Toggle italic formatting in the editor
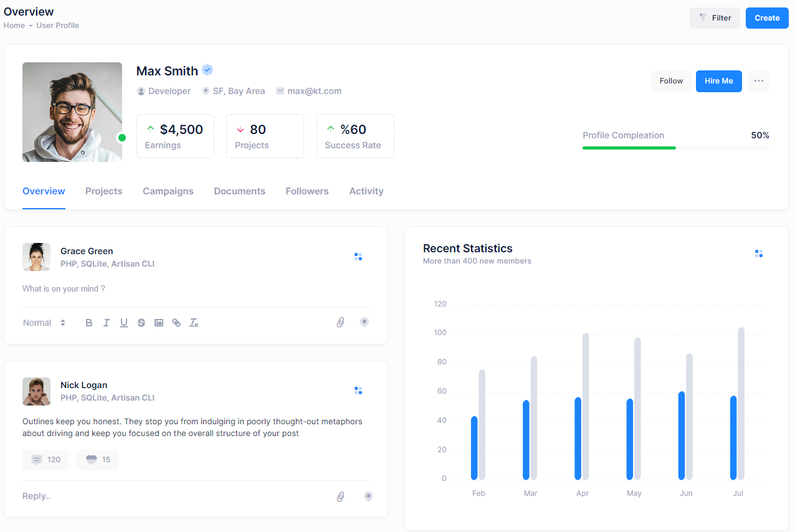 point(107,323)
